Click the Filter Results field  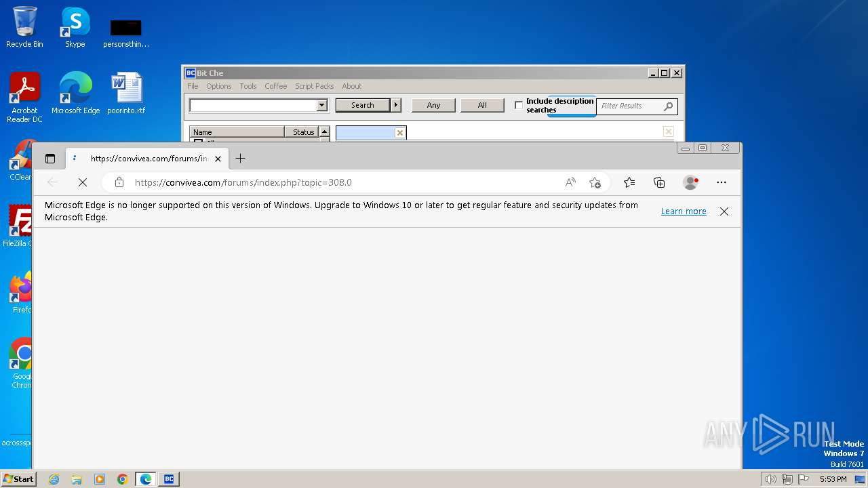pyautogui.click(x=629, y=106)
